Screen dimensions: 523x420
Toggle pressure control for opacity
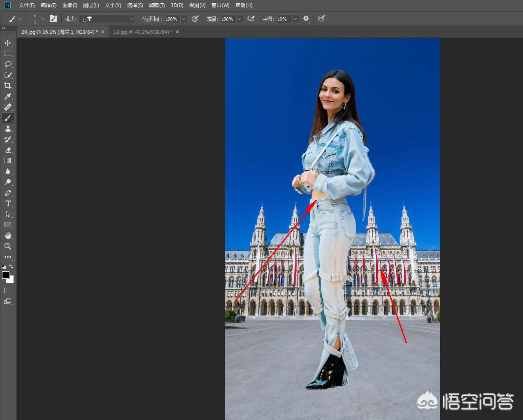coord(195,19)
